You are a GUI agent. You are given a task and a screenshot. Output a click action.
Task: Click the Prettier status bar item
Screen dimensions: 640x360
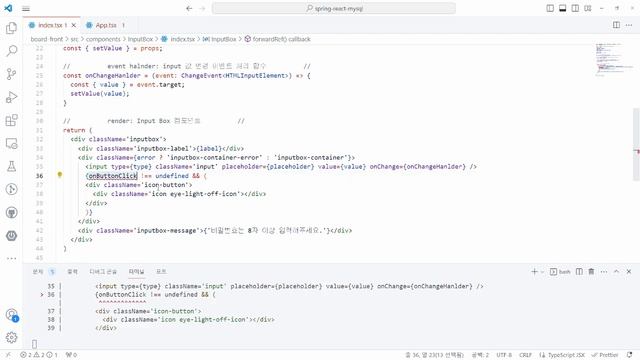[605, 355]
